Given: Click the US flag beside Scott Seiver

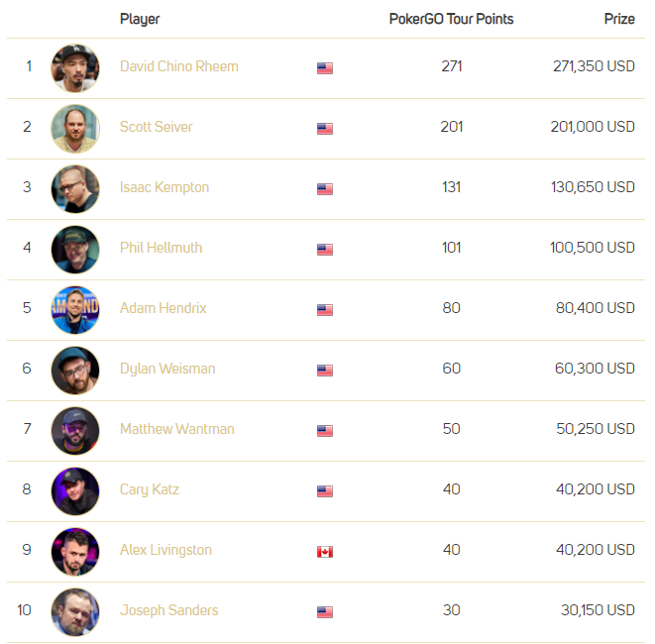Looking at the screenshot, I should [325, 128].
